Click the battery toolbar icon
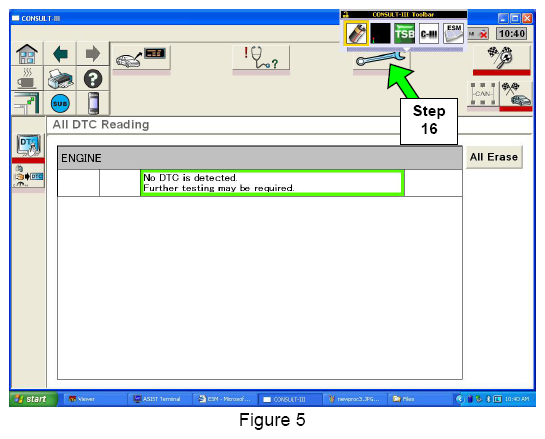 [x=356, y=33]
